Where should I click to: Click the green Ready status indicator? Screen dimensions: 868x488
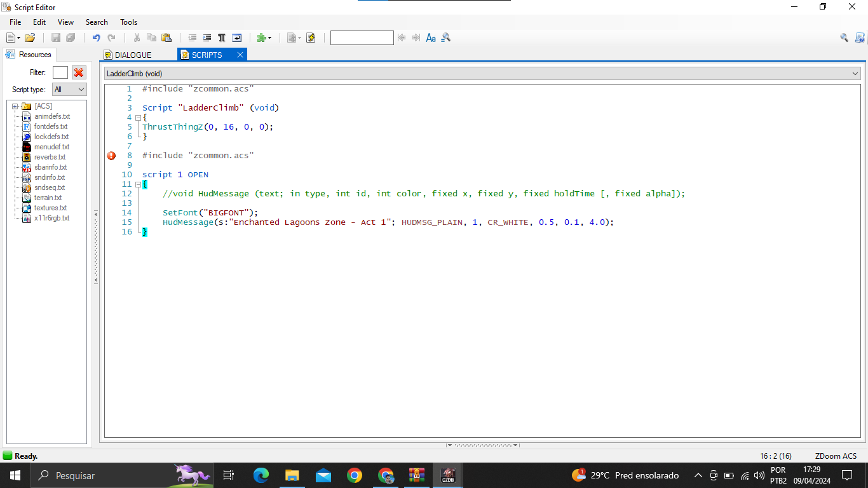pyautogui.click(x=8, y=456)
